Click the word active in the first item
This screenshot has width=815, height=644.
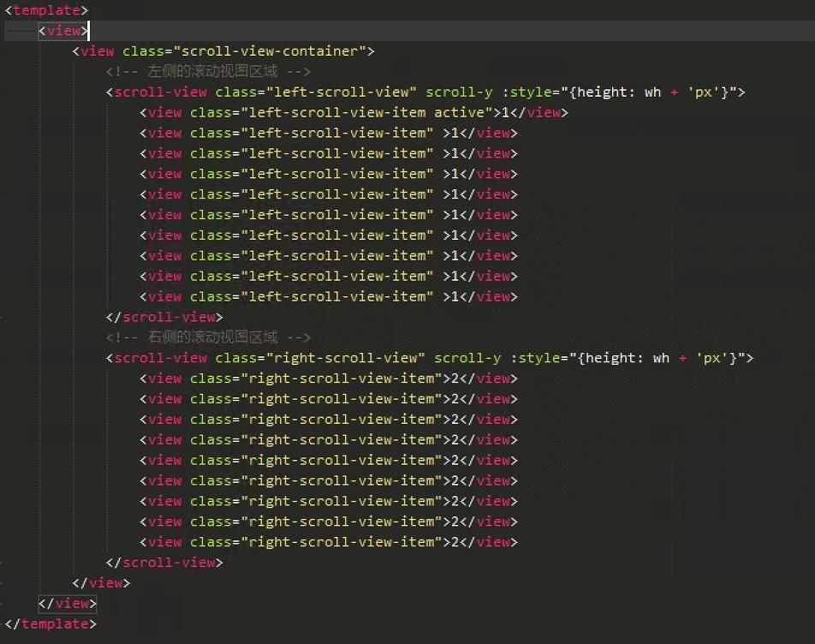pyautogui.click(x=463, y=112)
